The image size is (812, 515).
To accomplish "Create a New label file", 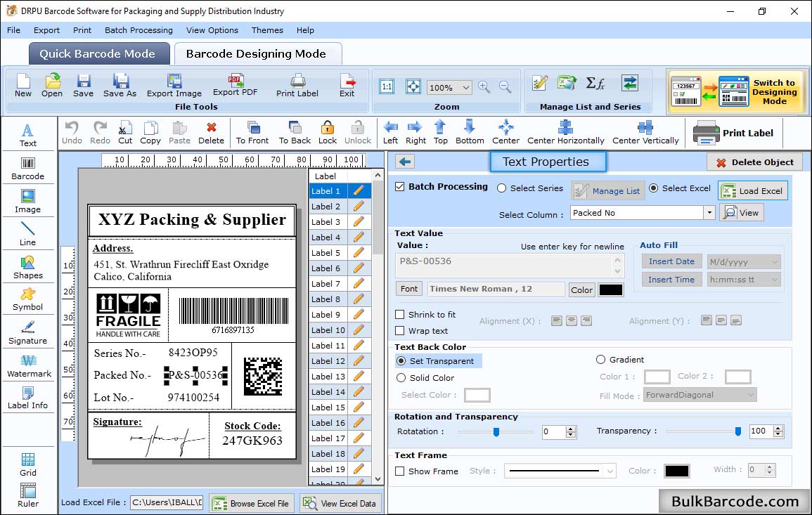I will pos(23,86).
